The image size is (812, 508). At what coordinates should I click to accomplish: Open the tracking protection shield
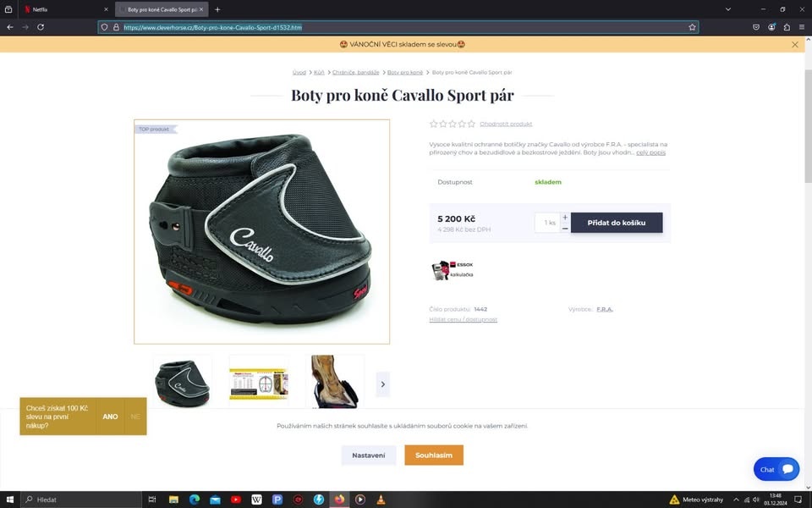click(x=104, y=27)
